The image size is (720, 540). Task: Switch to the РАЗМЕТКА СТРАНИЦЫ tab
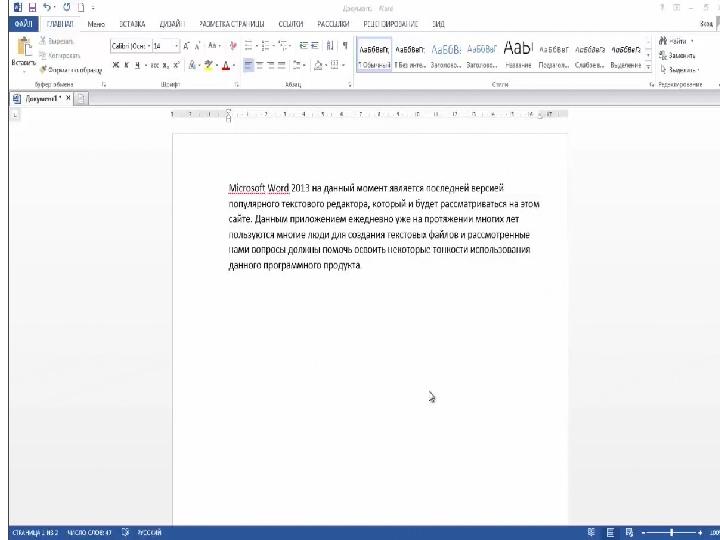[x=232, y=24]
